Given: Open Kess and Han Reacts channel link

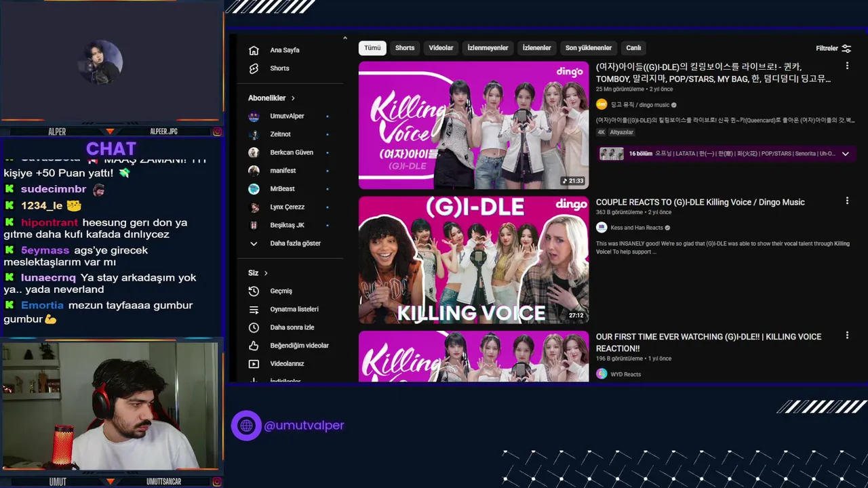Looking at the screenshot, I should click(x=637, y=228).
